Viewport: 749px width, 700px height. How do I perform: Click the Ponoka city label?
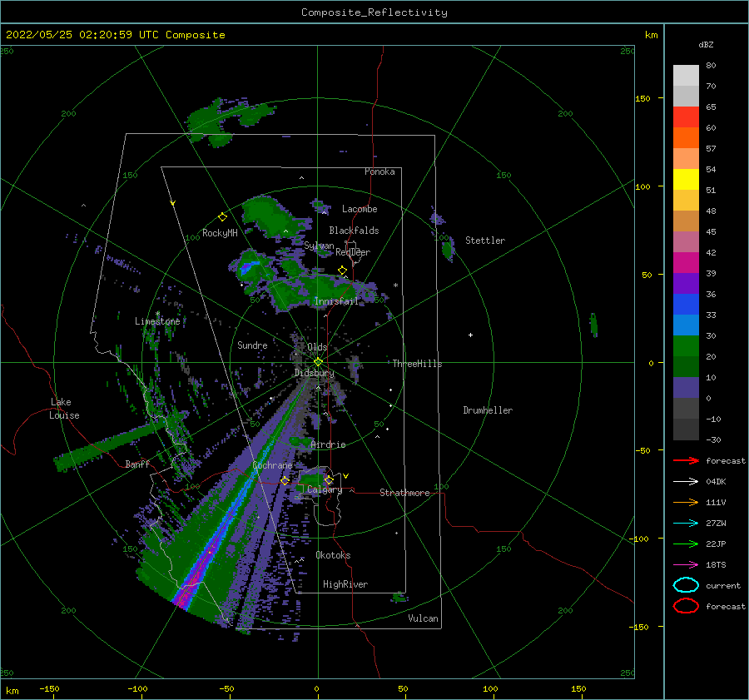pos(379,171)
